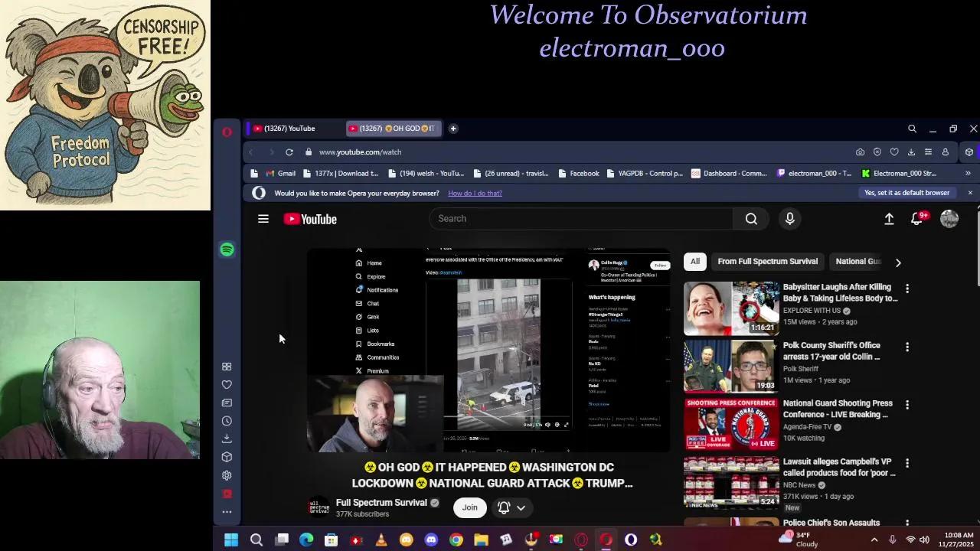
Task: Open Easy Setup sliders icon in address bar
Action: (928, 152)
